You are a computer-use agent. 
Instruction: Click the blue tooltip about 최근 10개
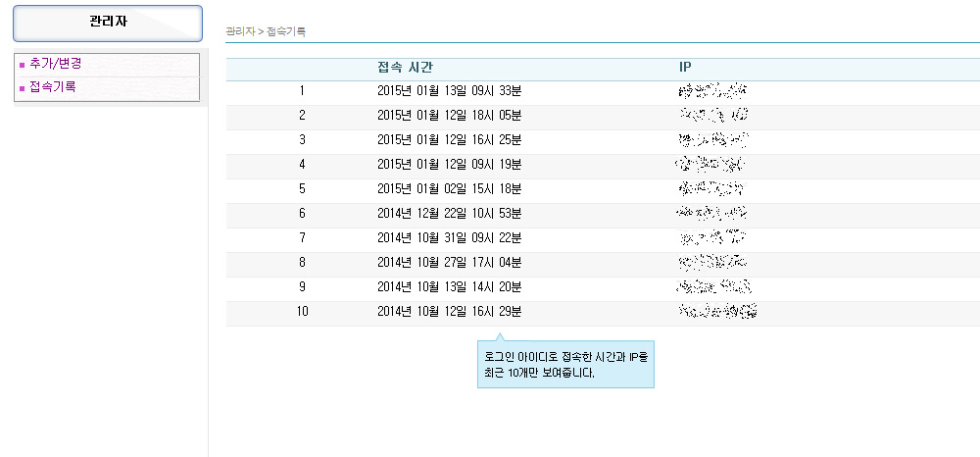coord(565,364)
